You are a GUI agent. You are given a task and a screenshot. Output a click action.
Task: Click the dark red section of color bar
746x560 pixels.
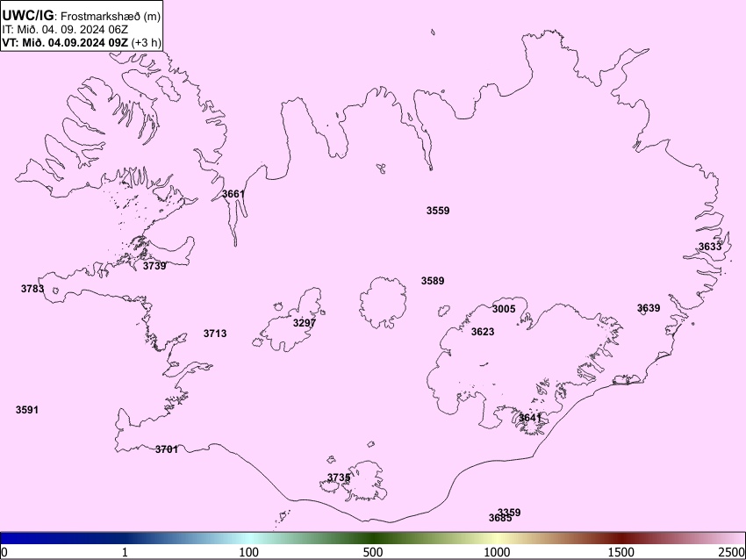pos(620,538)
